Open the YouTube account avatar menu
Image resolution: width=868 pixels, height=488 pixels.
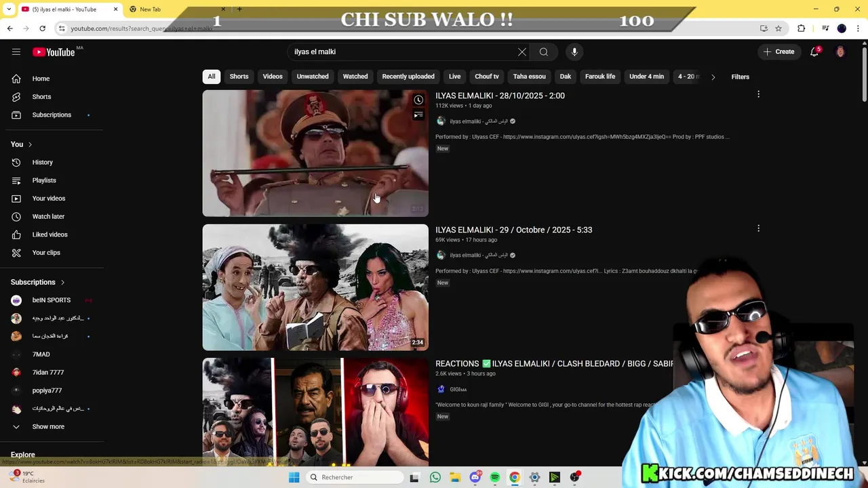pos(840,52)
